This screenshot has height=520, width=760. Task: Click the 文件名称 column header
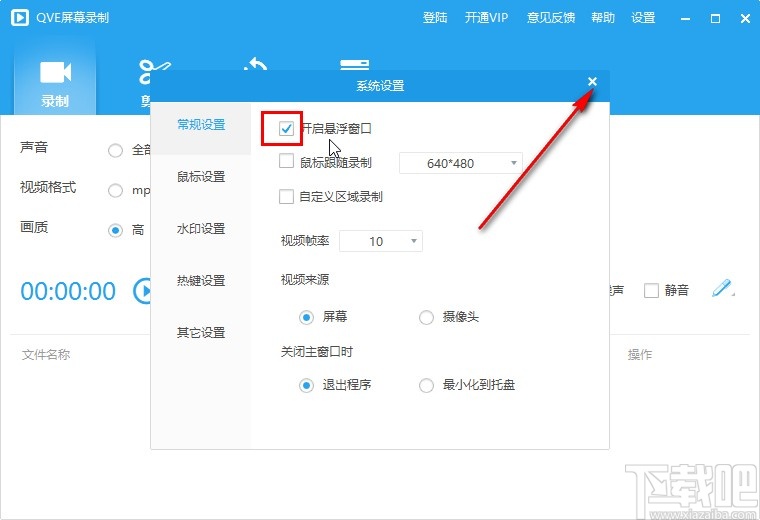pos(46,355)
